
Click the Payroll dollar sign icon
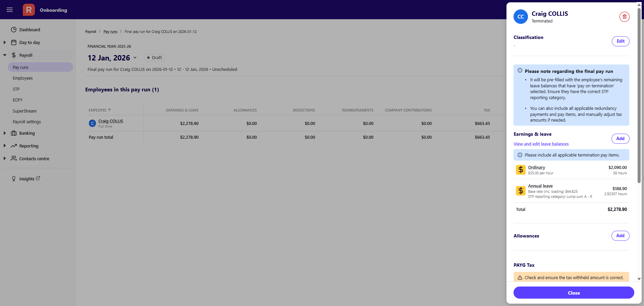pos(14,55)
